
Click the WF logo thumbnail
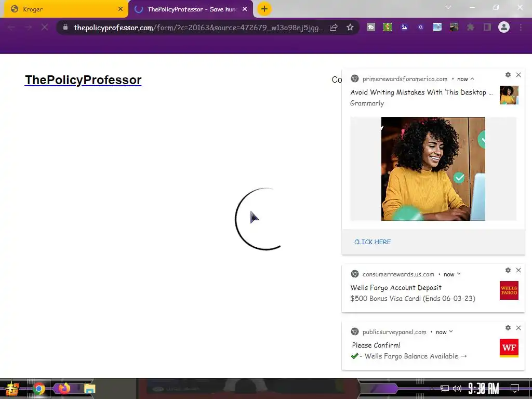(509, 348)
